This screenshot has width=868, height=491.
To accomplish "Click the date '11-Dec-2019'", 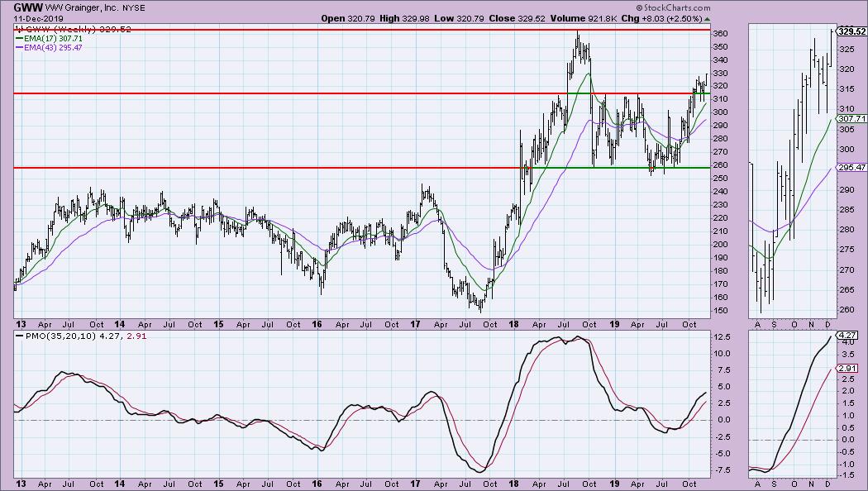I will 38,19.
